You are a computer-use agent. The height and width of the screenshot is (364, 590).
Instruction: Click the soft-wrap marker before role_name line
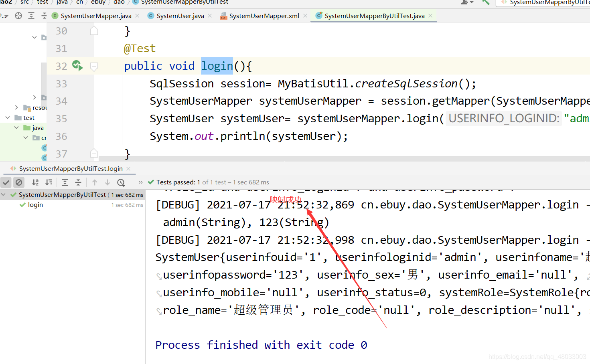click(159, 311)
